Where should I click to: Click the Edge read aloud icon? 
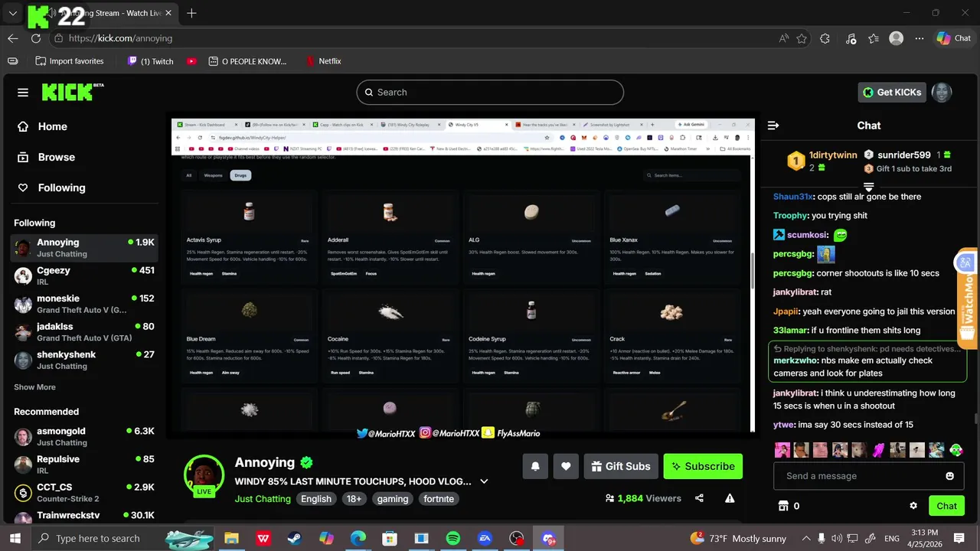[783, 38]
